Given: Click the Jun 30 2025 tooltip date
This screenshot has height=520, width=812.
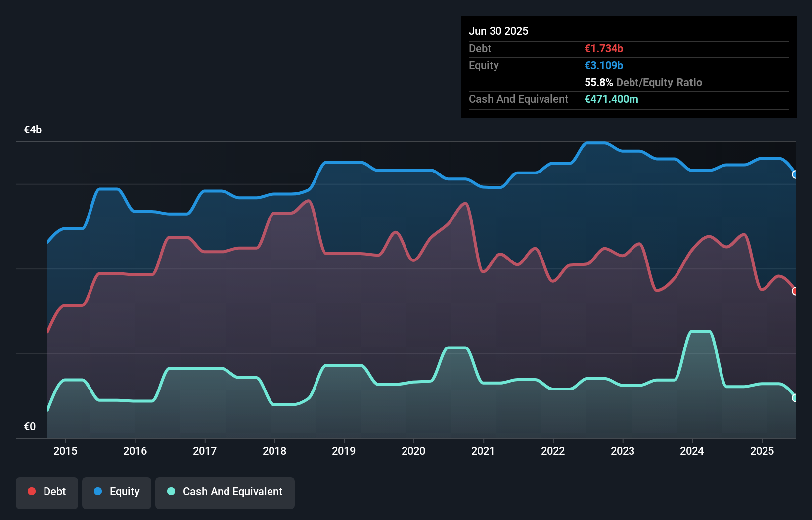Looking at the screenshot, I should point(498,31).
